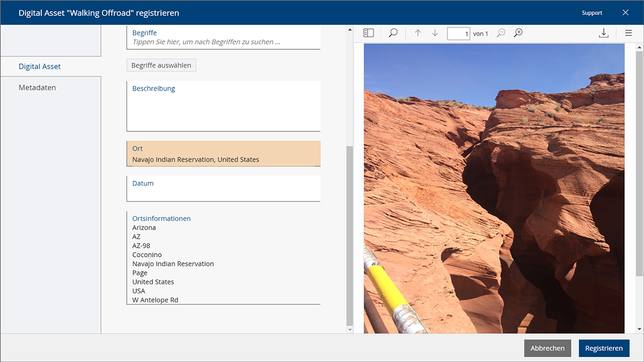Click the preview scrollbar up arrow
The height and width of the screenshot is (362, 644).
(x=639, y=47)
